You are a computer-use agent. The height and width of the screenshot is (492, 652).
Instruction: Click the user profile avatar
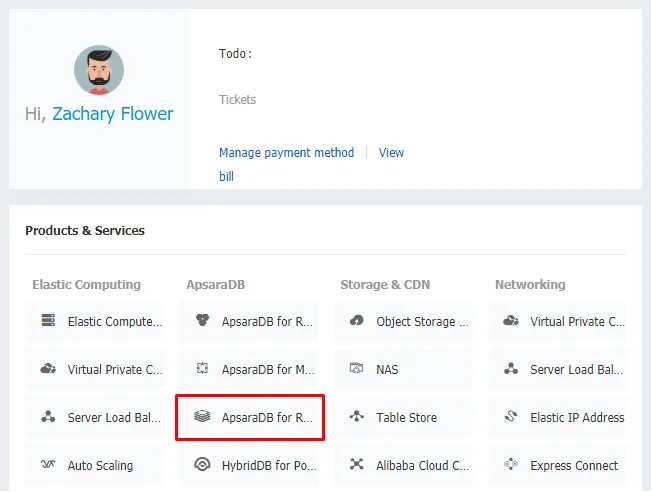[x=99, y=70]
